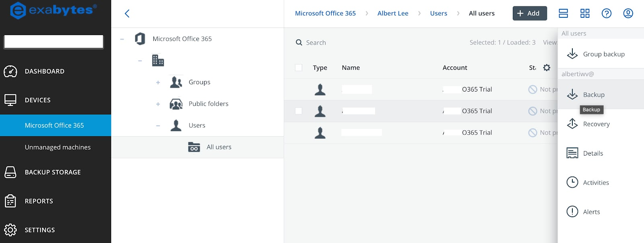Toggle the select-all checkbox in table header

[x=299, y=68]
